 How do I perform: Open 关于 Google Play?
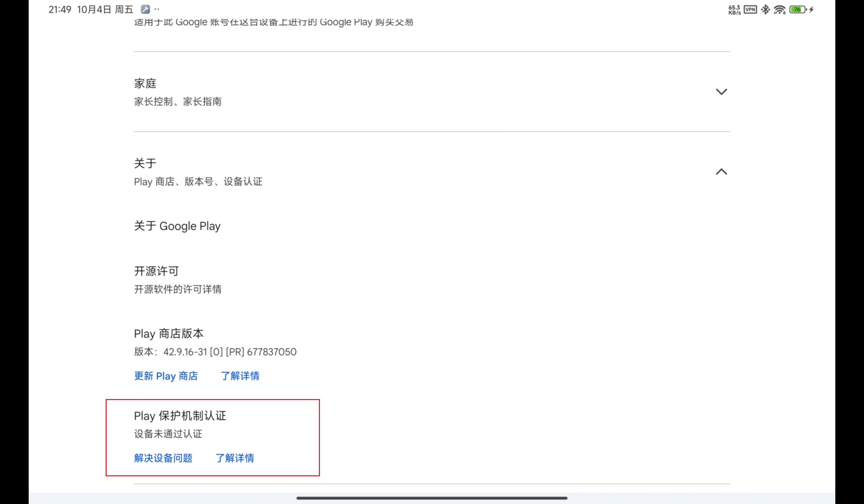177,226
